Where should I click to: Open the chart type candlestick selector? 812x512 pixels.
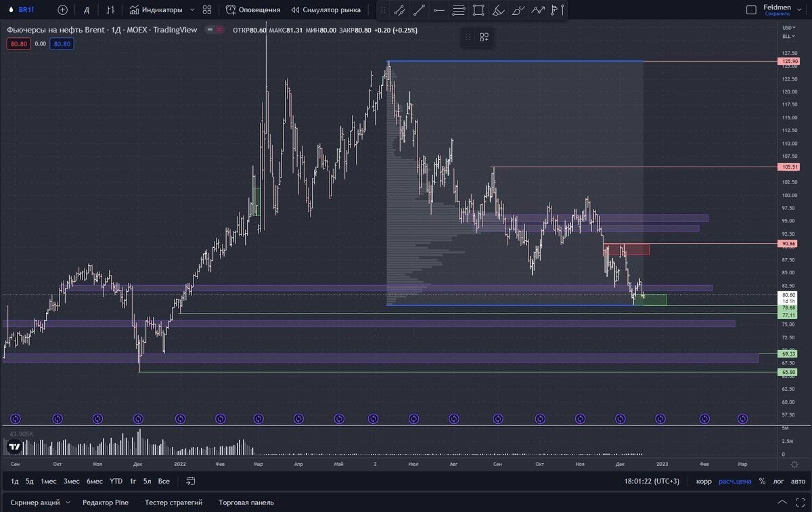coord(110,10)
